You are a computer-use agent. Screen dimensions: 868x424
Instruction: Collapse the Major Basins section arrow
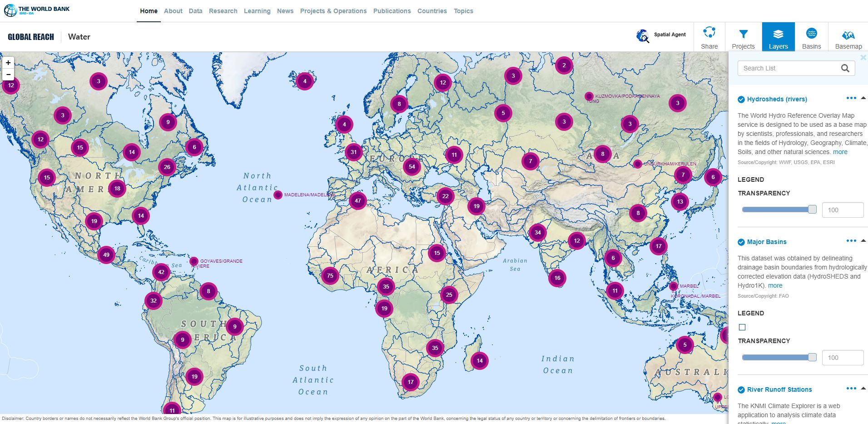[x=863, y=241]
